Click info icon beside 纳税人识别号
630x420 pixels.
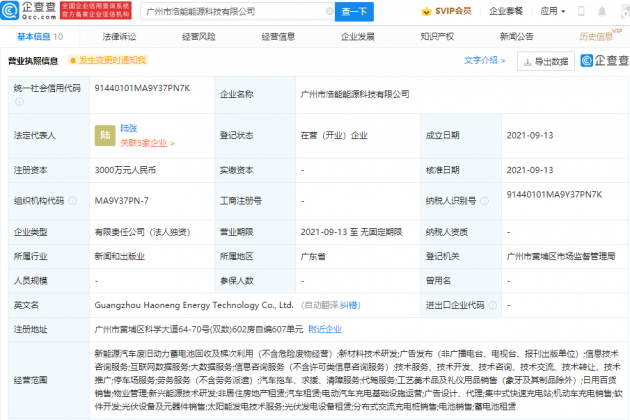tap(485, 201)
